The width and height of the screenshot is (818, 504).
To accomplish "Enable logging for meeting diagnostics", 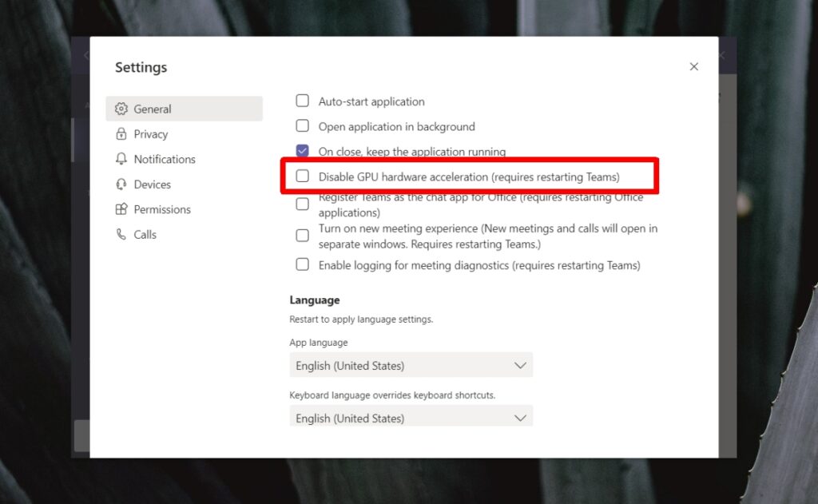I will [303, 264].
